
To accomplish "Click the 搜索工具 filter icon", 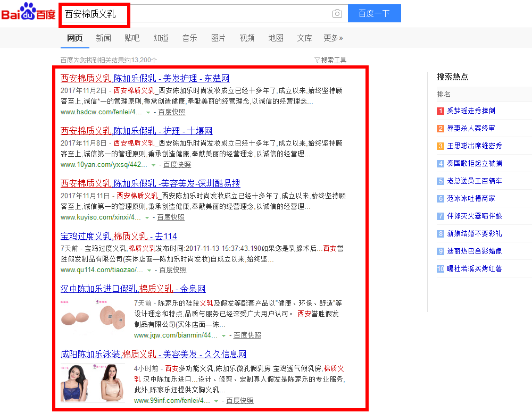I will (317, 61).
